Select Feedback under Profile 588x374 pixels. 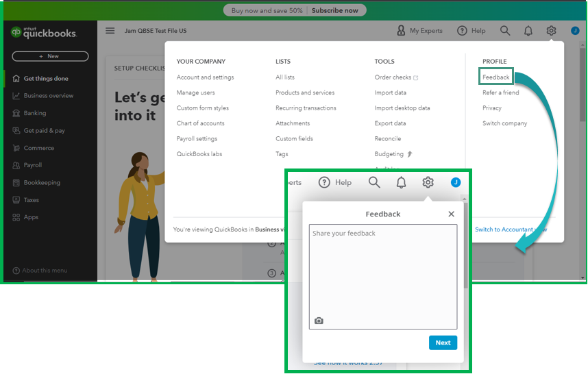495,77
